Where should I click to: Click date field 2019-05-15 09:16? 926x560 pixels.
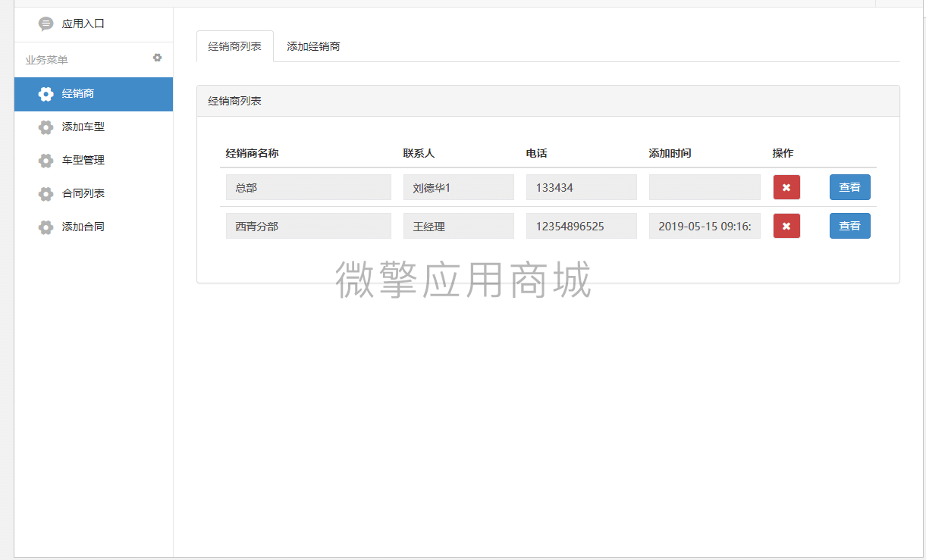point(705,226)
